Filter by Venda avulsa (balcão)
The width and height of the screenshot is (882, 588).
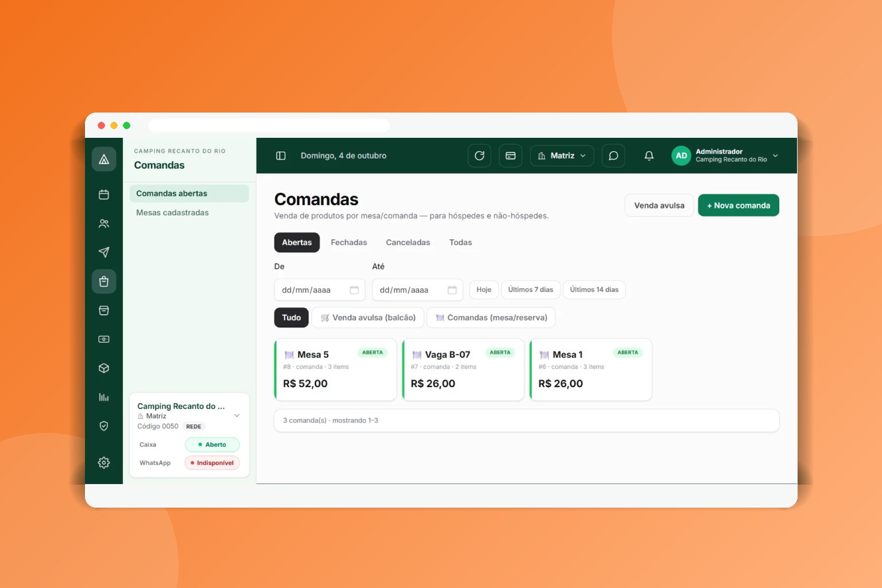368,318
